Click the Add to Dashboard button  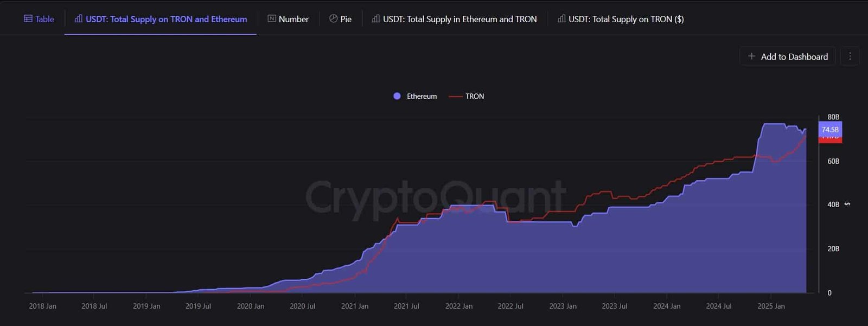pyautogui.click(x=787, y=56)
